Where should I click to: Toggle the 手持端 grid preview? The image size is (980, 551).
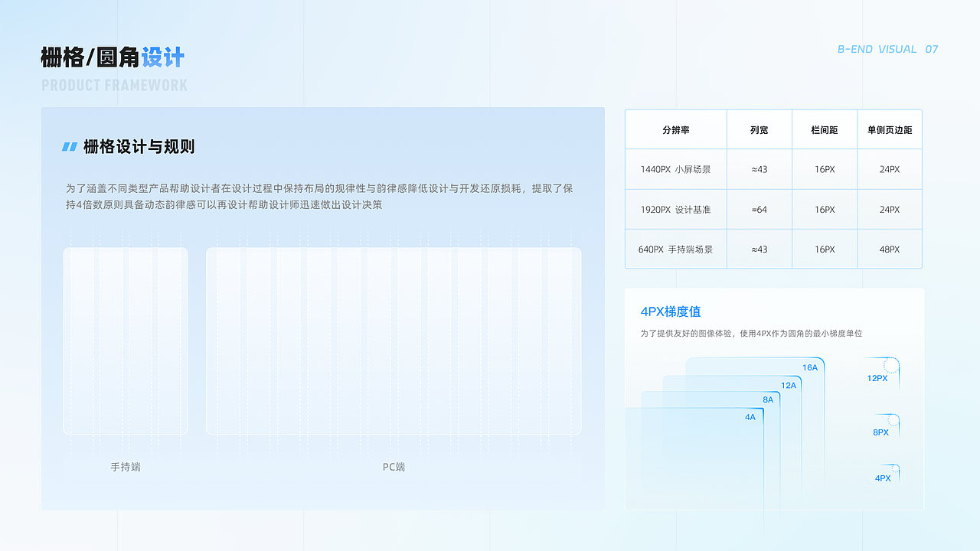coord(125,341)
